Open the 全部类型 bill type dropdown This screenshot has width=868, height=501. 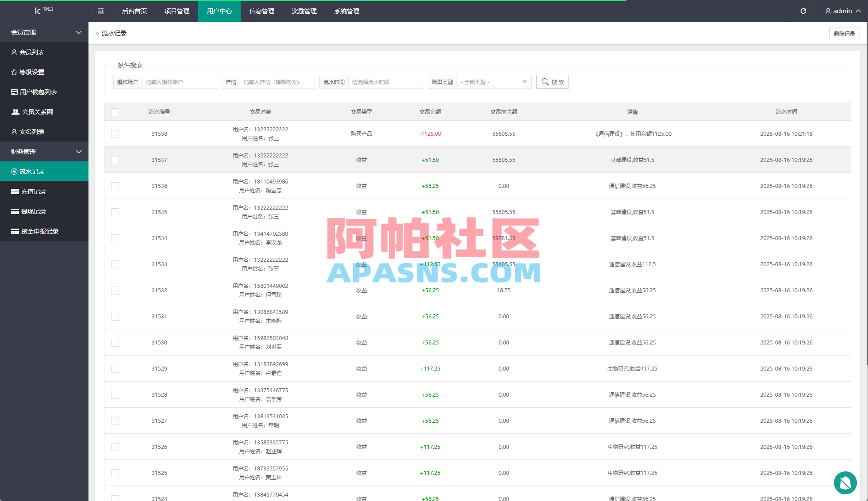pyautogui.click(x=493, y=81)
